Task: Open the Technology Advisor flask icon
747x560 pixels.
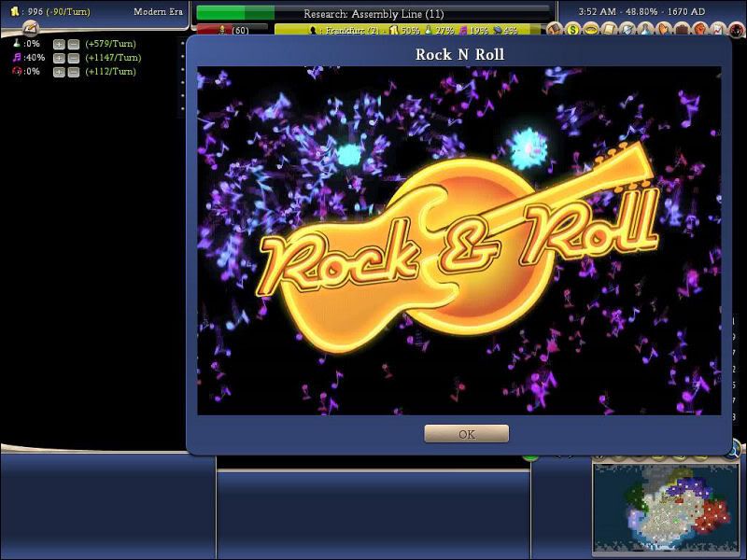Action: coord(645,30)
